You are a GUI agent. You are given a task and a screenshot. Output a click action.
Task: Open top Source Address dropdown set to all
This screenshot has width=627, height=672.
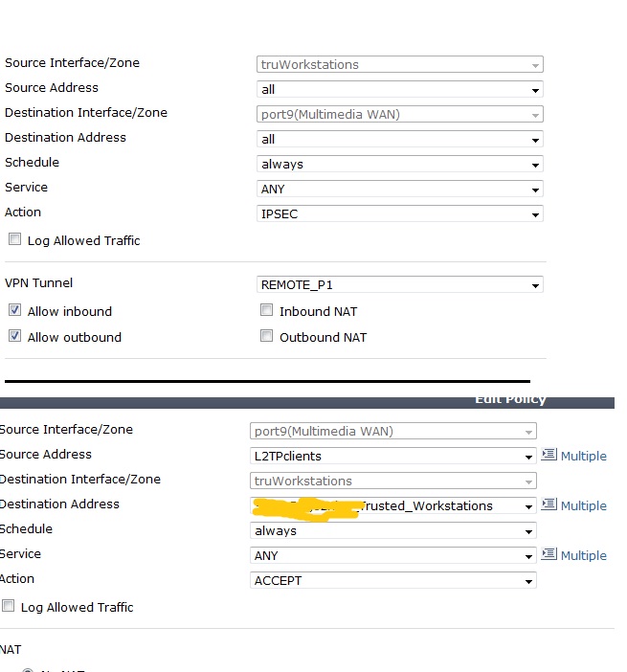(x=399, y=89)
